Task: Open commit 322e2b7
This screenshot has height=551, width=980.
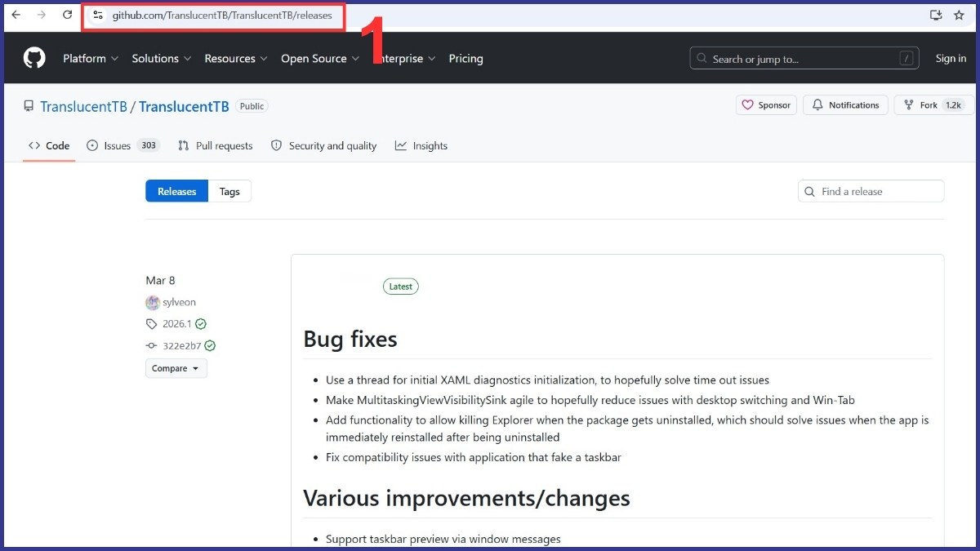Action: pyautogui.click(x=181, y=346)
